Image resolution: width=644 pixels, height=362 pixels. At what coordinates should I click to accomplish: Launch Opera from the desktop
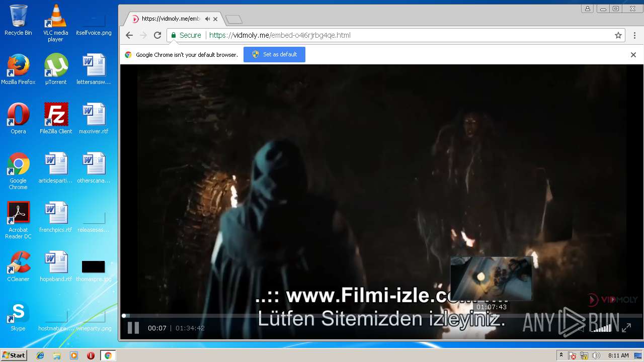click(18, 119)
